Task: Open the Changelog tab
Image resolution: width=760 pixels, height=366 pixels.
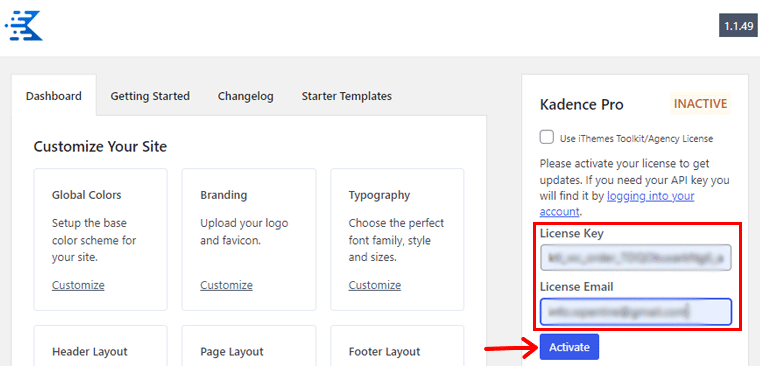Action: [x=245, y=96]
